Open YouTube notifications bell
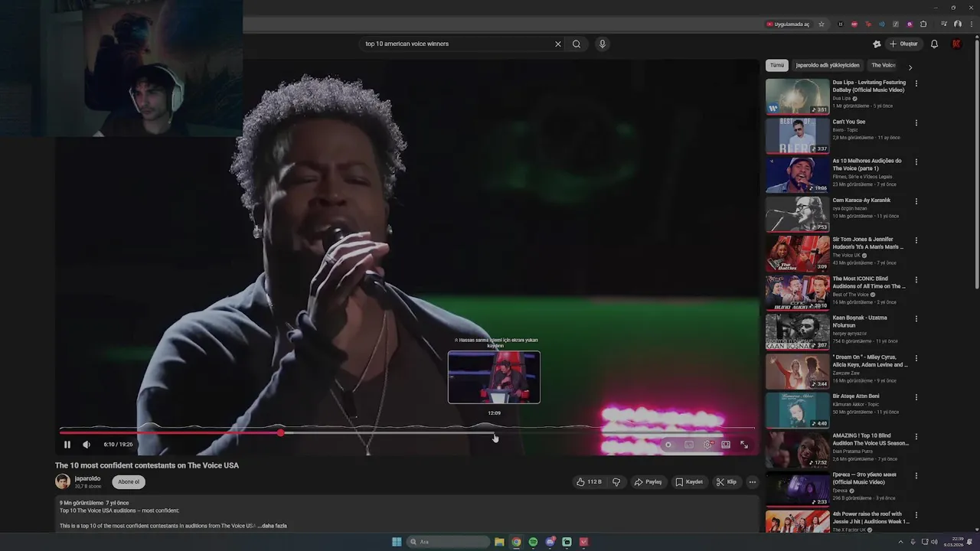This screenshot has height=551, width=980. click(x=934, y=44)
